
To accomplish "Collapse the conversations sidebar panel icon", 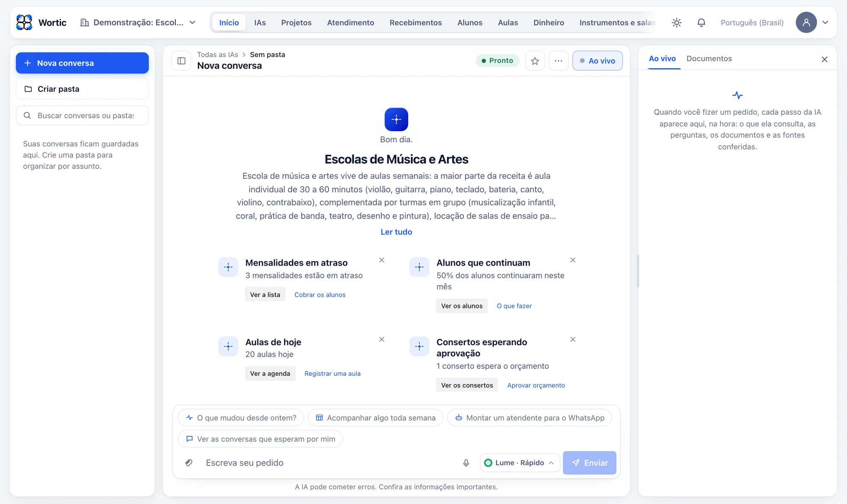I will (181, 61).
